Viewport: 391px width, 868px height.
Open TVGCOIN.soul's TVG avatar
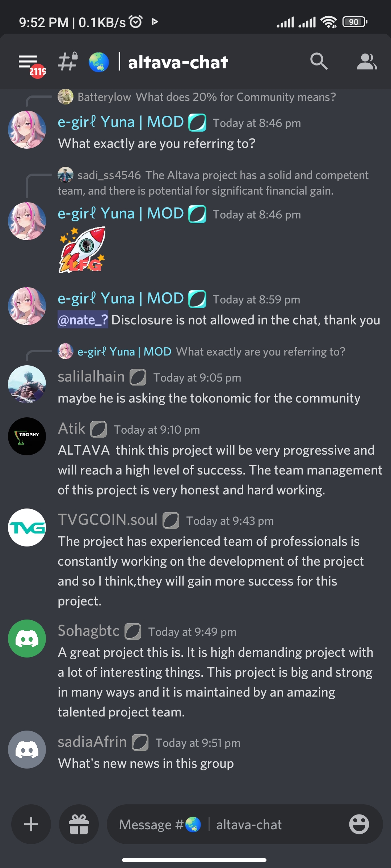click(27, 527)
